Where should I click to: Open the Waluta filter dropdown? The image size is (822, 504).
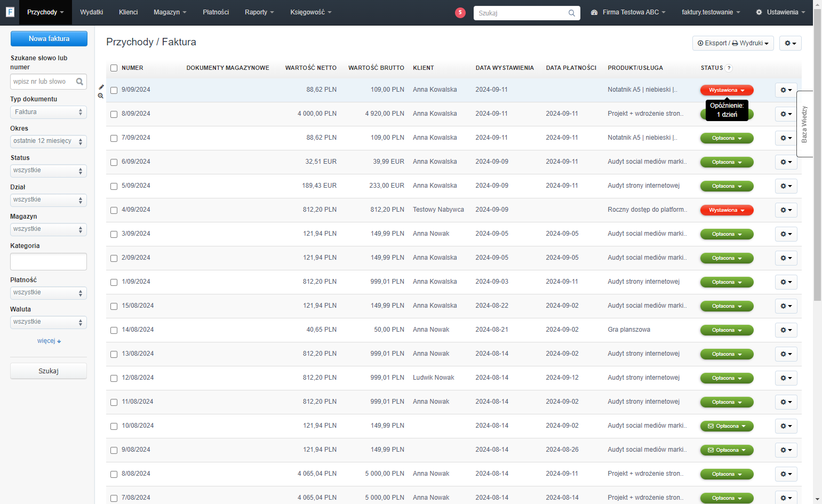tap(49, 322)
